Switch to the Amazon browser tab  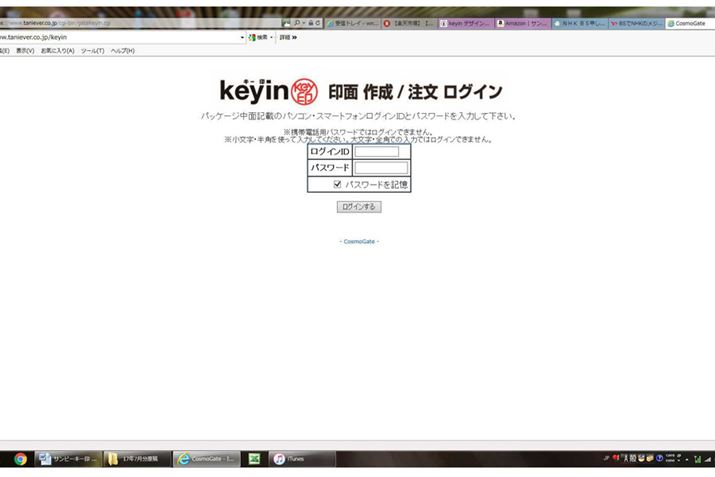[x=523, y=23]
